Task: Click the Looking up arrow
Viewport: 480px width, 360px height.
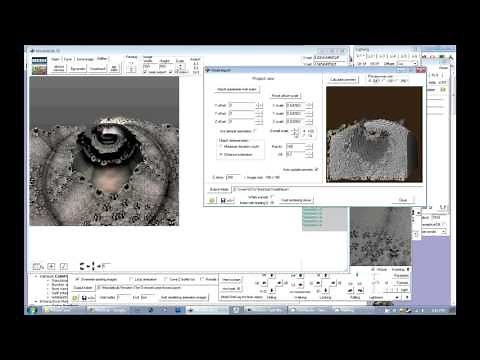Action: coord(326,276)
